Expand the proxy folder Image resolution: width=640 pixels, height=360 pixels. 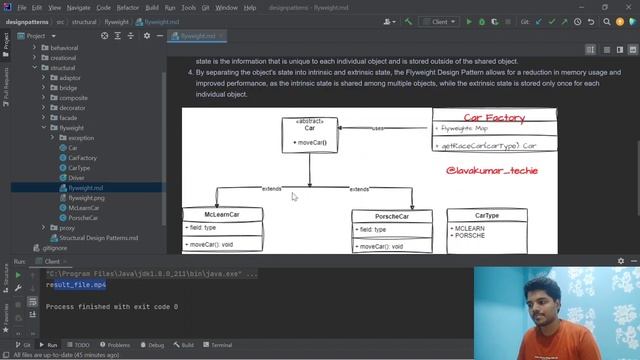click(x=44, y=228)
